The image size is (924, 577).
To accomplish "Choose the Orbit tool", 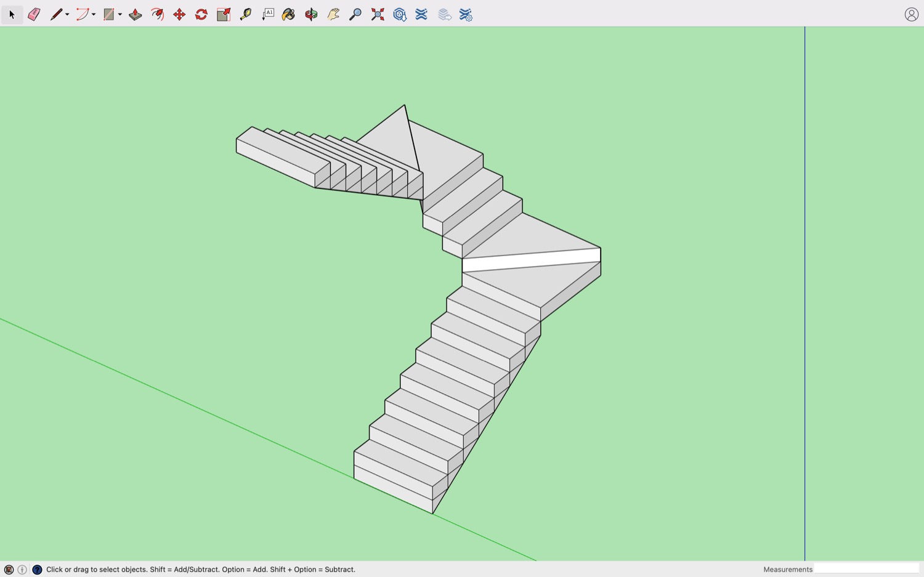I will pos(311,14).
